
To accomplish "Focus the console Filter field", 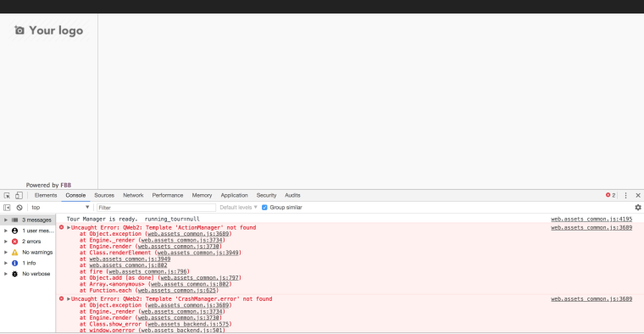I will (x=156, y=208).
